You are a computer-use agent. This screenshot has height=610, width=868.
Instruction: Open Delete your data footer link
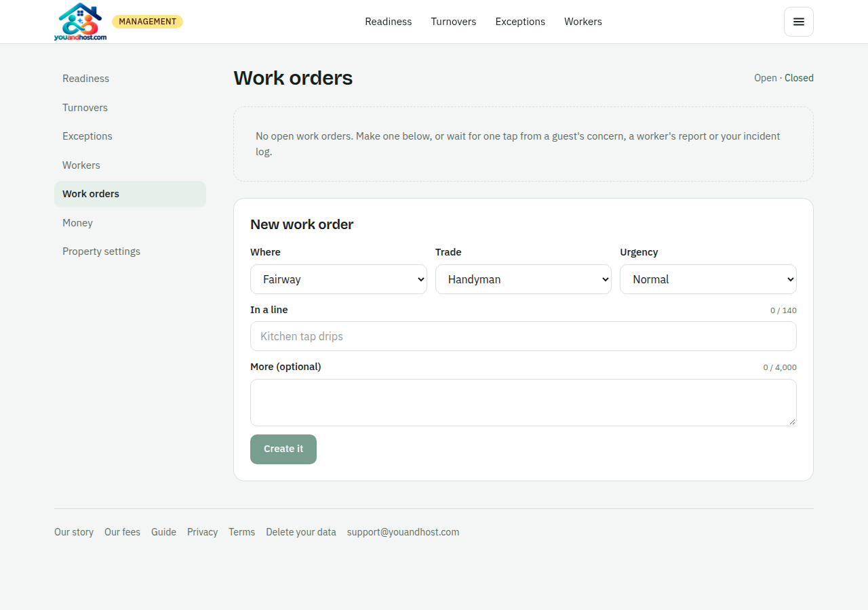301,532
